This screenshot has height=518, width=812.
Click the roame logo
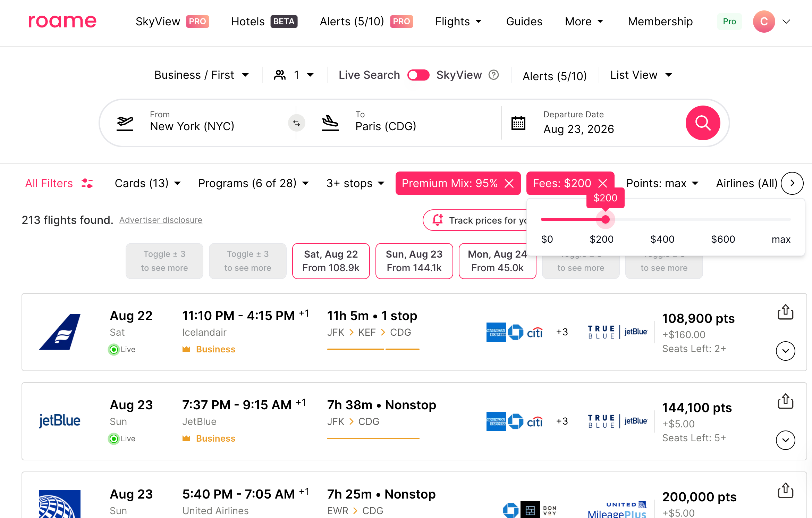62,22
